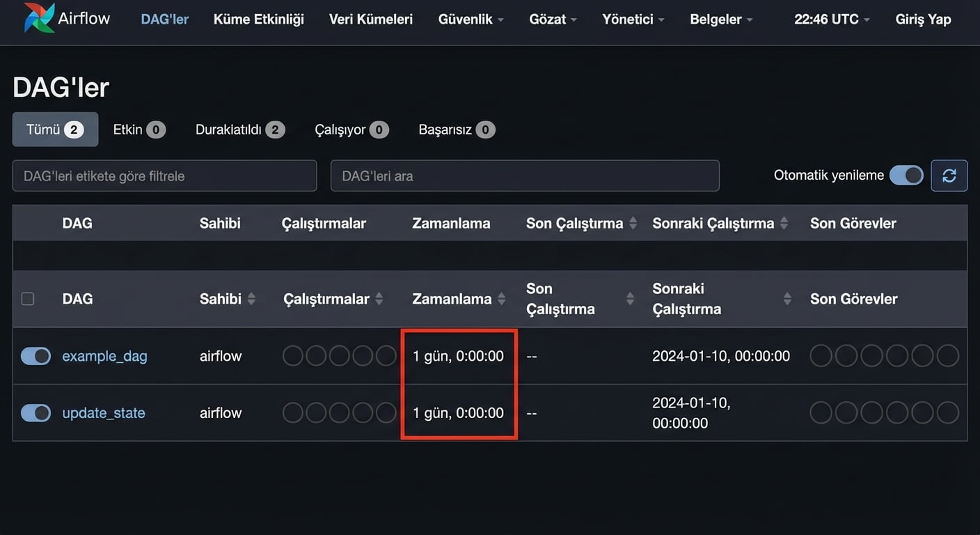The height and width of the screenshot is (535, 980).
Task: Click a recent tasks circle for update_state
Action: [x=821, y=412]
